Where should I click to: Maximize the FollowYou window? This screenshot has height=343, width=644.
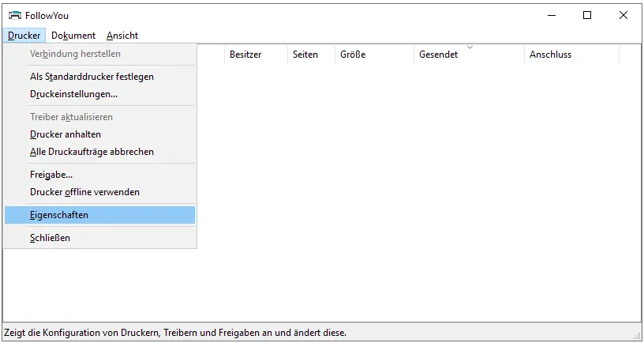[587, 15]
